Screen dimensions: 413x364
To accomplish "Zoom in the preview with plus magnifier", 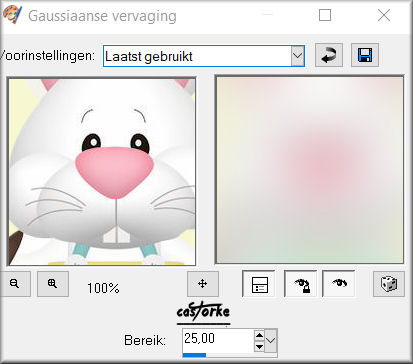I will coord(53,284).
